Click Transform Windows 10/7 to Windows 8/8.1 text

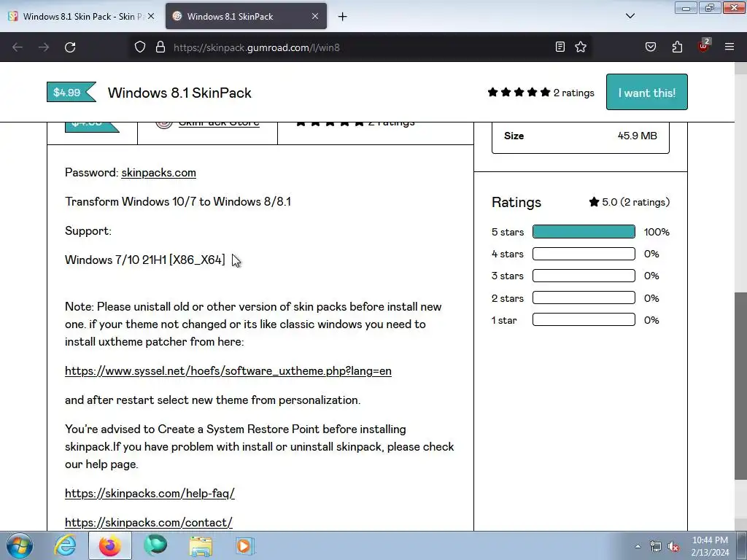pyautogui.click(x=178, y=201)
